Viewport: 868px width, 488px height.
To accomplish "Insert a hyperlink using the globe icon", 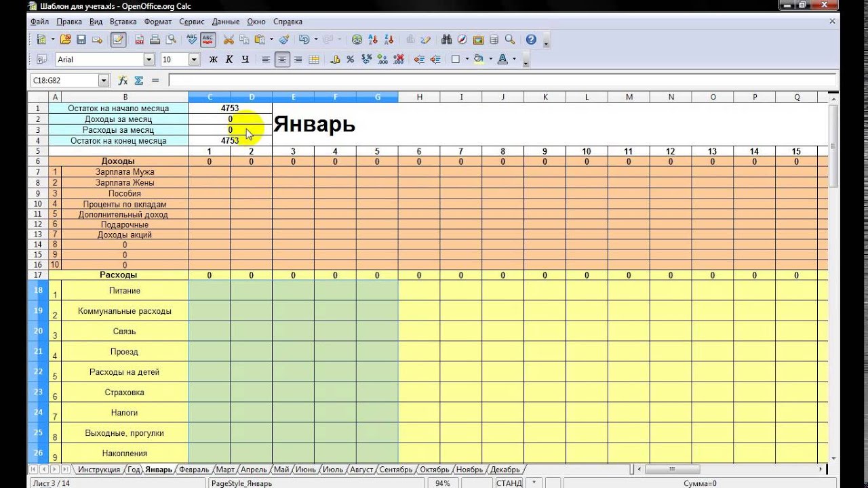I will click(357, 39).
